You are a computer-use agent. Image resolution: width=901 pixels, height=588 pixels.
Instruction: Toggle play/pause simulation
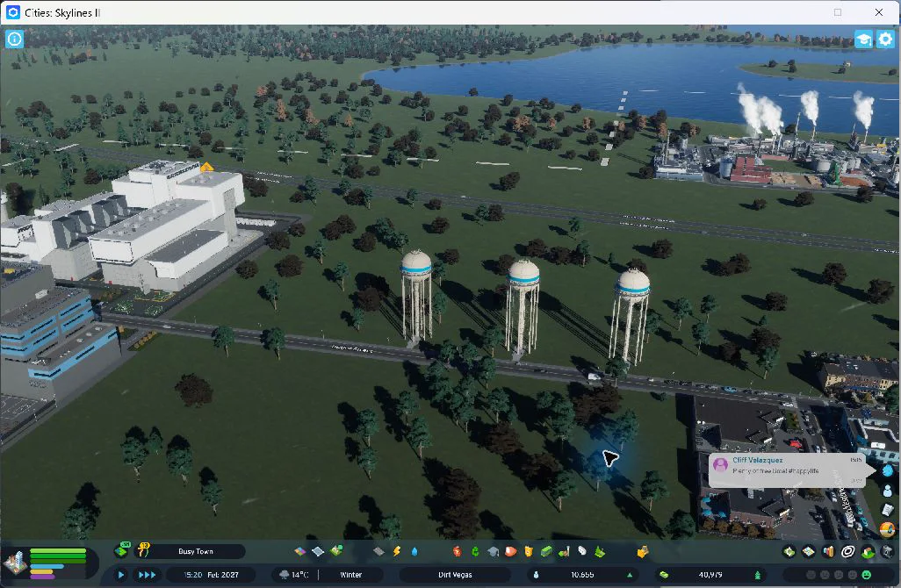(120, 574)
